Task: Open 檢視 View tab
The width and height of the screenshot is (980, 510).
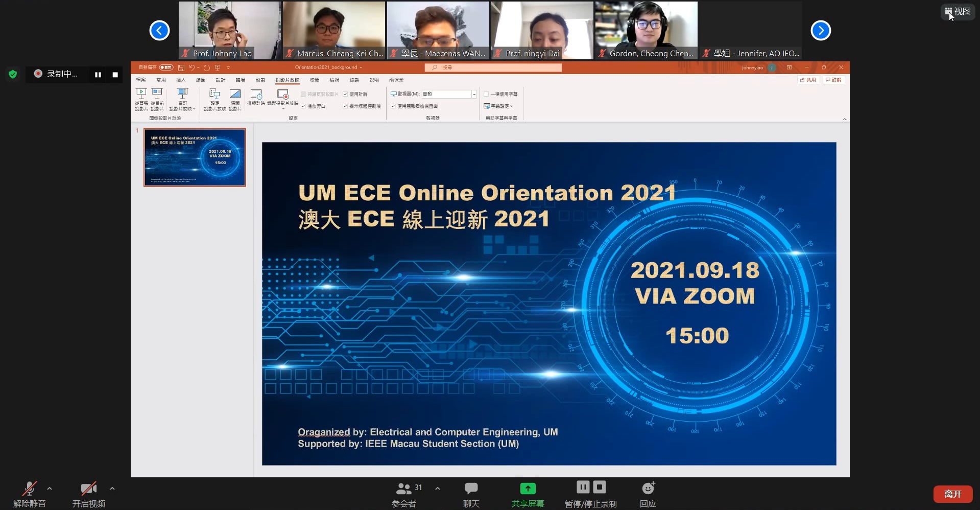Action: (x=334, y=80)
